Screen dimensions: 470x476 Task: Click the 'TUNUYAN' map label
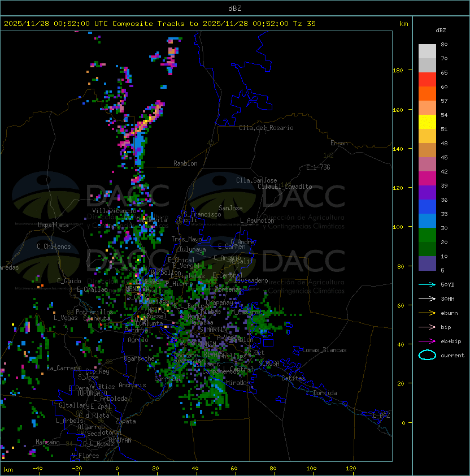click(x=120, y=440)
